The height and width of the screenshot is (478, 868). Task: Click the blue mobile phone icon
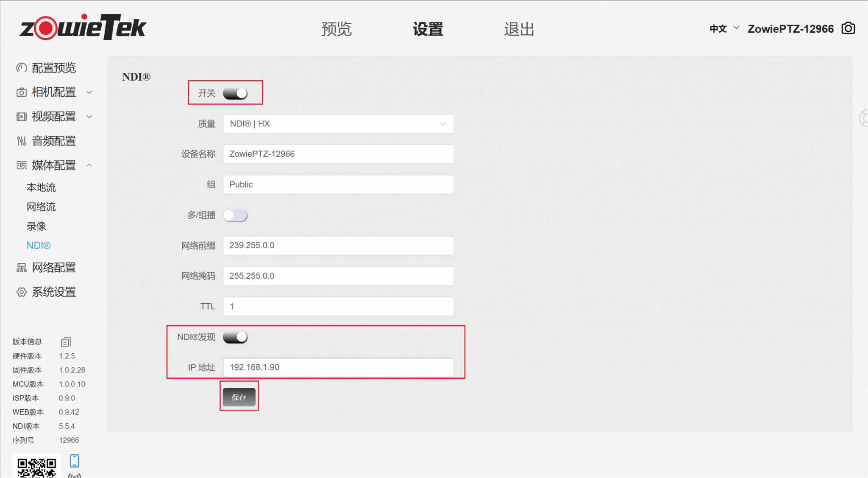[75, 461]
